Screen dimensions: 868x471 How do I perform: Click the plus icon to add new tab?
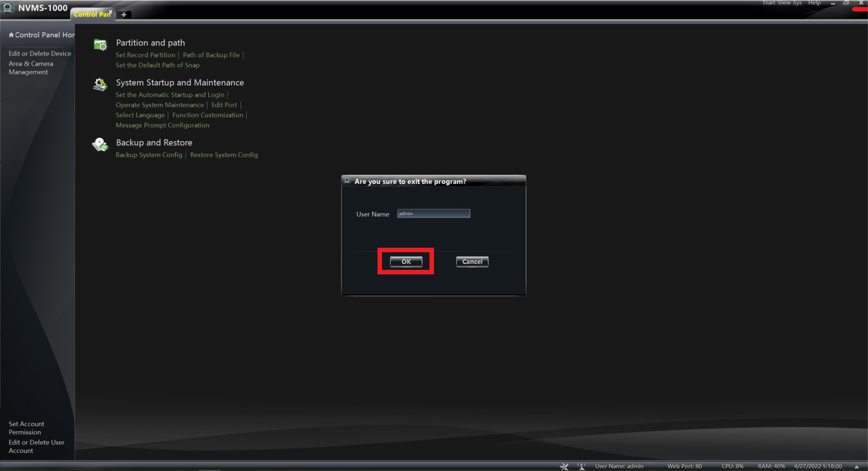(124, 14)
